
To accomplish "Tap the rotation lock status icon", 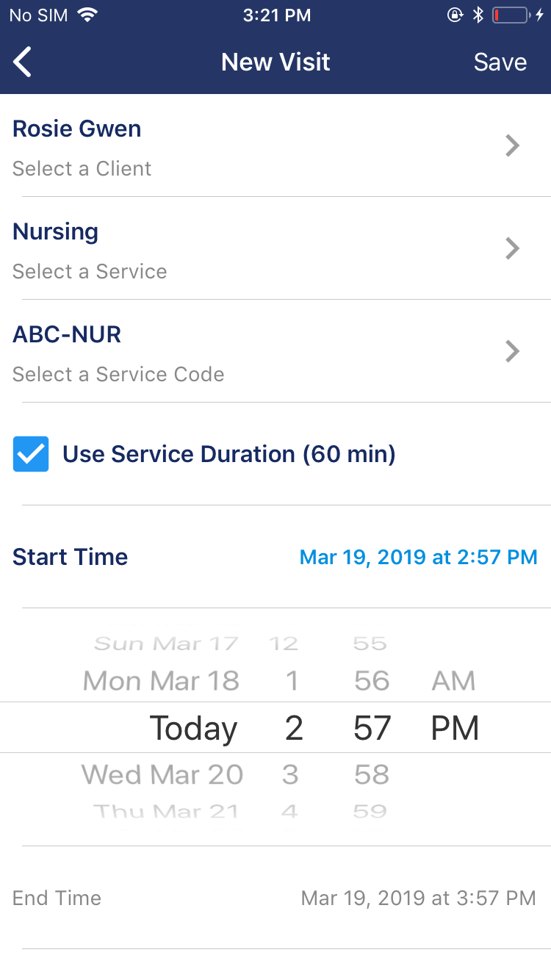I will coord(455,15).
